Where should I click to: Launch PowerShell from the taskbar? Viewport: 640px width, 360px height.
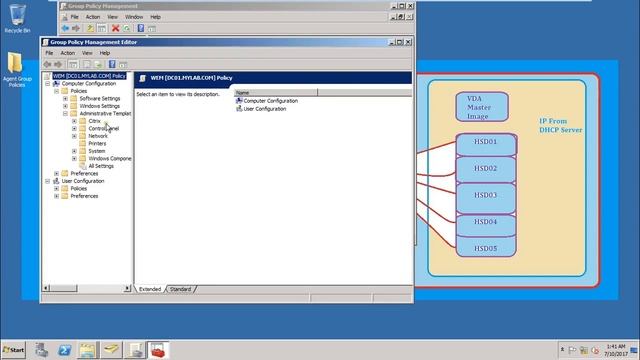coord(64,350)
